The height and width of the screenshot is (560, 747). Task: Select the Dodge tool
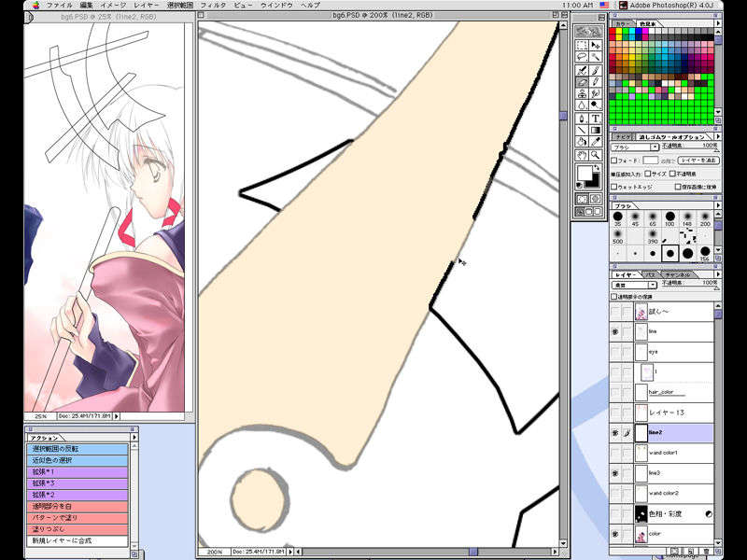pos(596,105)
